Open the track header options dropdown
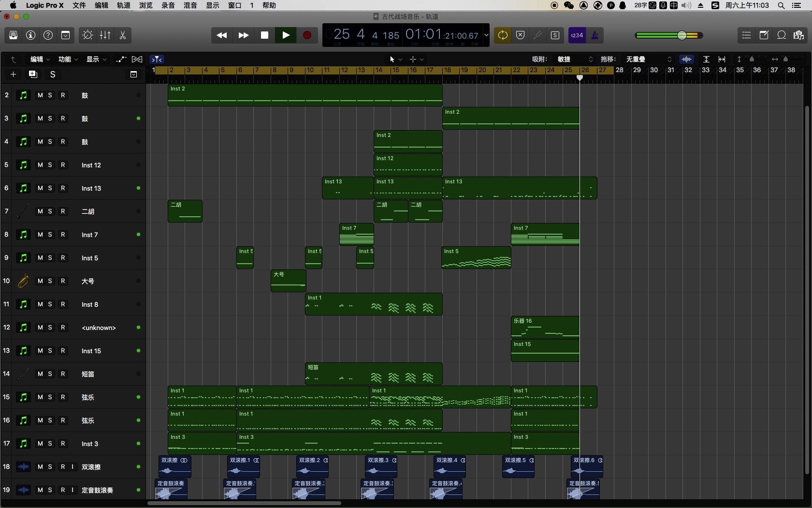The image size is (812, 508). (x=133, y=75)
